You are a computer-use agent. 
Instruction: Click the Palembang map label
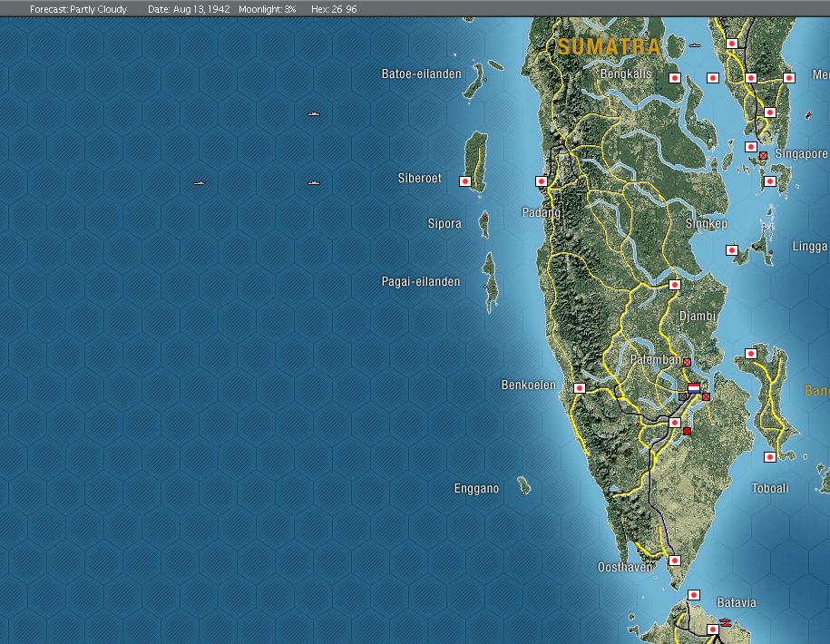pos(655,360)
